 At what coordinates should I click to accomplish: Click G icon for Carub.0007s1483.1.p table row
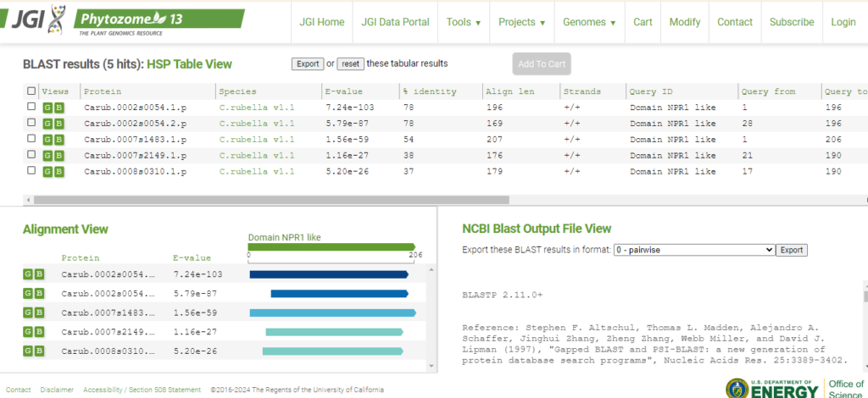pos(47,140)
